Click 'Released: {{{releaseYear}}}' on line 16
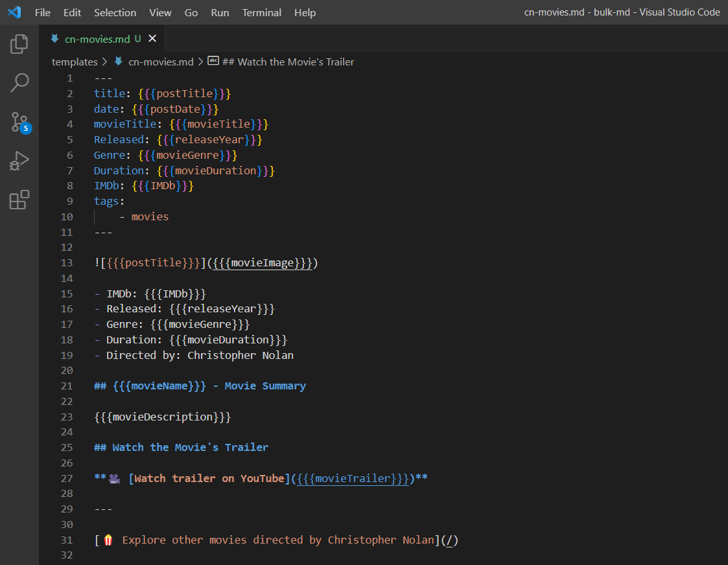 tap(191, 309)
